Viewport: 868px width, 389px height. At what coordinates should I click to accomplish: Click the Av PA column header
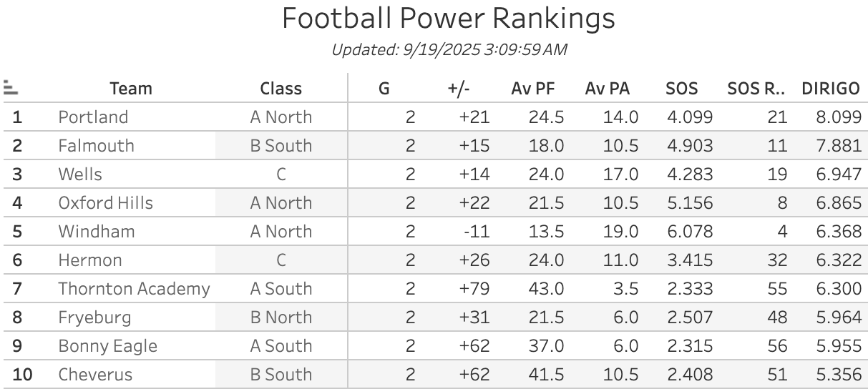point(607,89)
